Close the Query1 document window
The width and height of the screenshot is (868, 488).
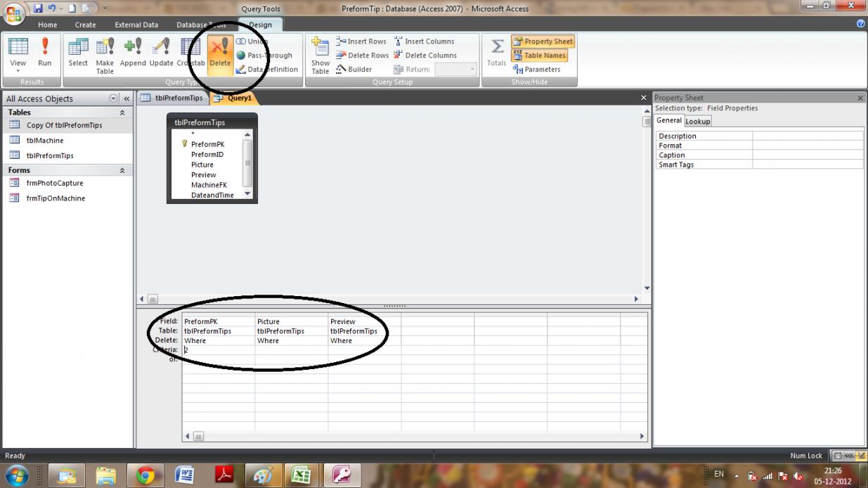coord(643,98)
